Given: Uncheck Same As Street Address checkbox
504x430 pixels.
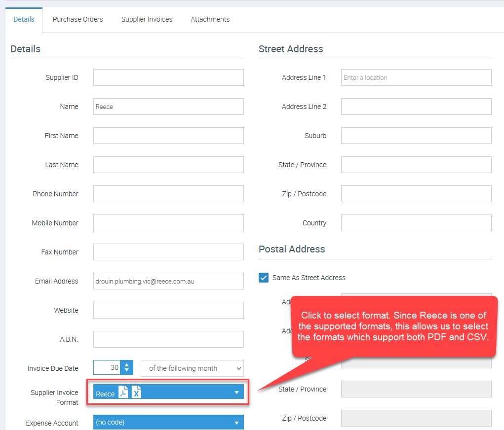Looking at the screenshot, I should coord(264,278).
